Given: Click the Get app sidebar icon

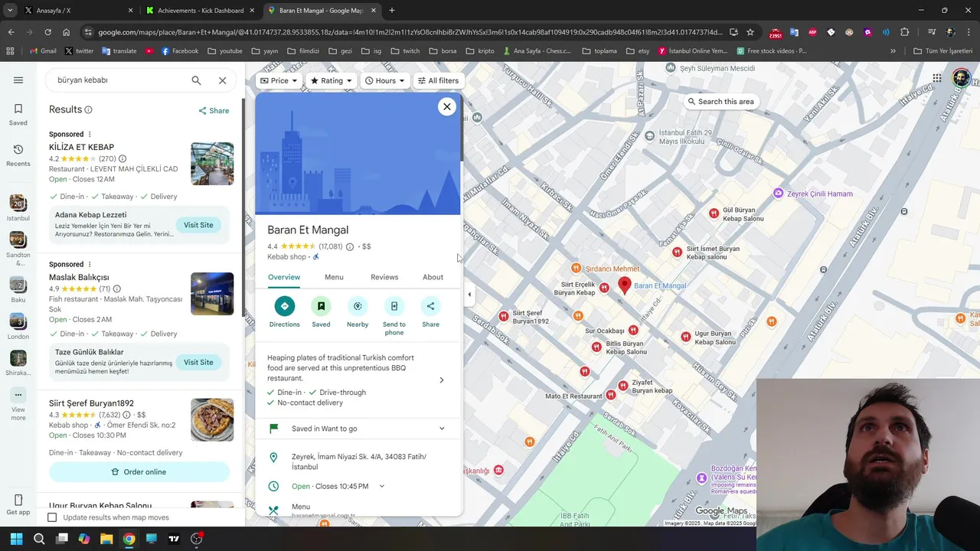Looking at the screenshot, I should pyautogui.click(x=18, y=505).
